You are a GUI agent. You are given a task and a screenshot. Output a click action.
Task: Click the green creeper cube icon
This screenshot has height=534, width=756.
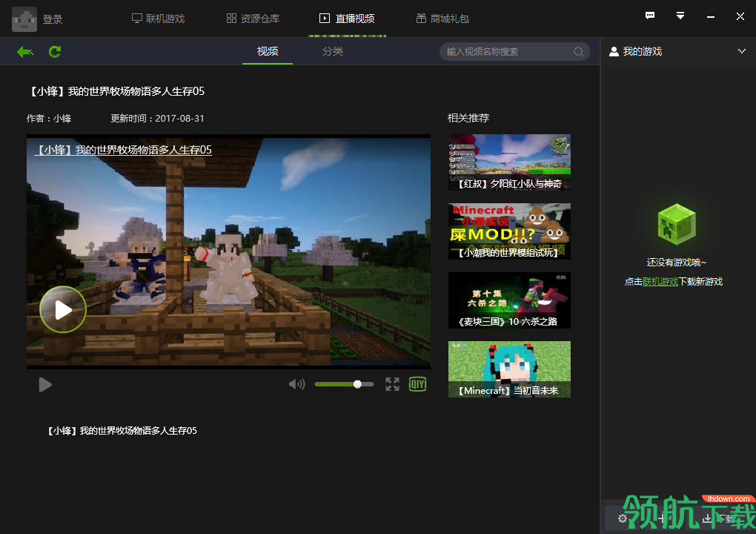click(677, 224)
